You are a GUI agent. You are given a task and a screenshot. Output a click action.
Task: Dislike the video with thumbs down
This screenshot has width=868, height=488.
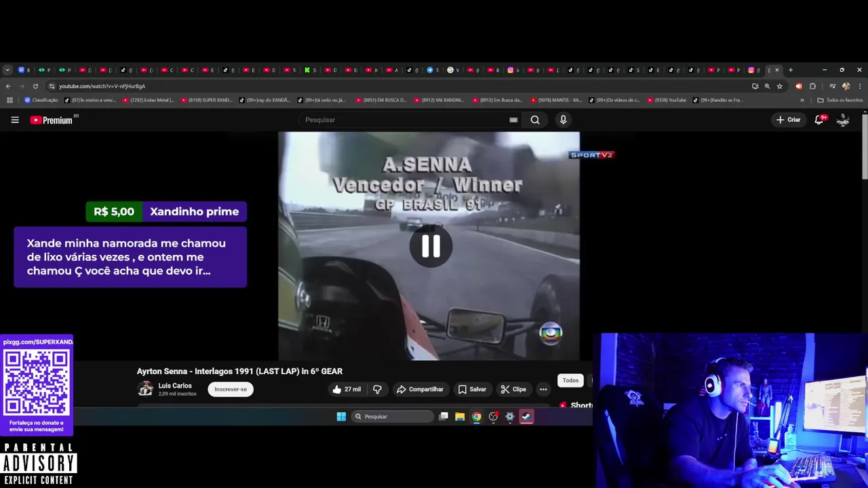coord(377,389)
